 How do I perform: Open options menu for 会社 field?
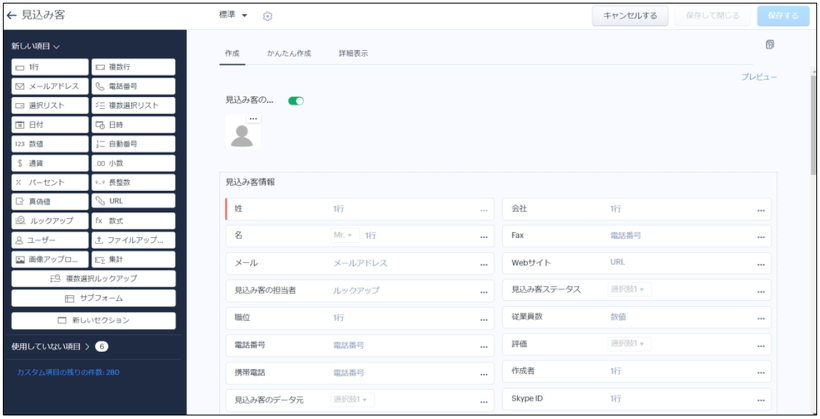coord(761,210)
